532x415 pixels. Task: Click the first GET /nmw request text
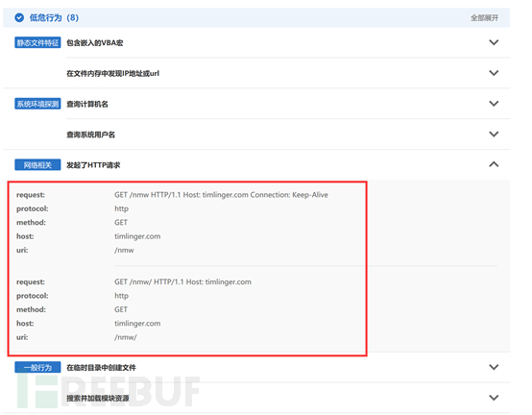pyautogui.click(x=221, y=195)
